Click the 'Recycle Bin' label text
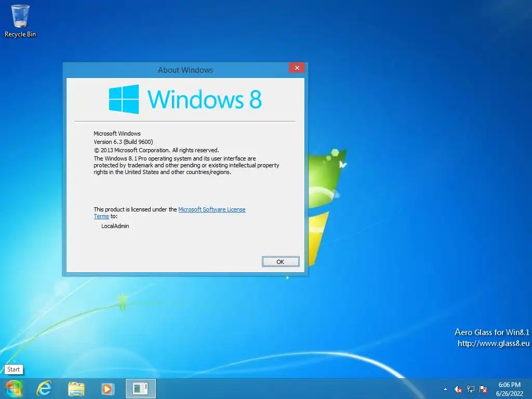Image resolution: width=532 pixels, height=399 pixels. pos(20,34)
